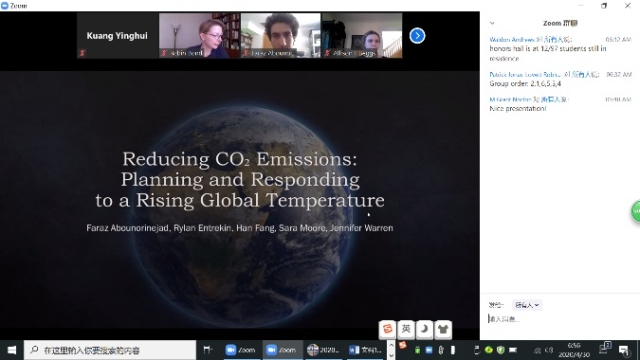Open the notification center icon

624,350
